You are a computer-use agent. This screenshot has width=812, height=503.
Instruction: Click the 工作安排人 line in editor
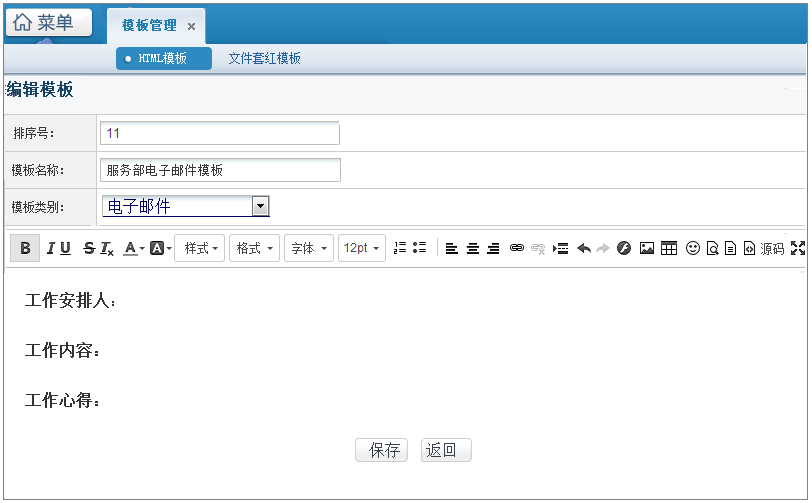point(70,300)
